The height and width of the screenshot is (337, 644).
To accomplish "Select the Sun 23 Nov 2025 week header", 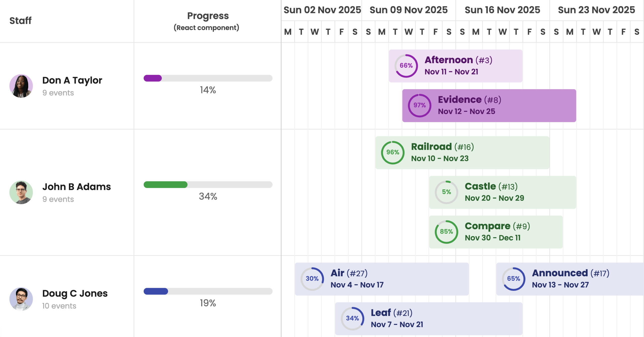I will coord(596,10).
